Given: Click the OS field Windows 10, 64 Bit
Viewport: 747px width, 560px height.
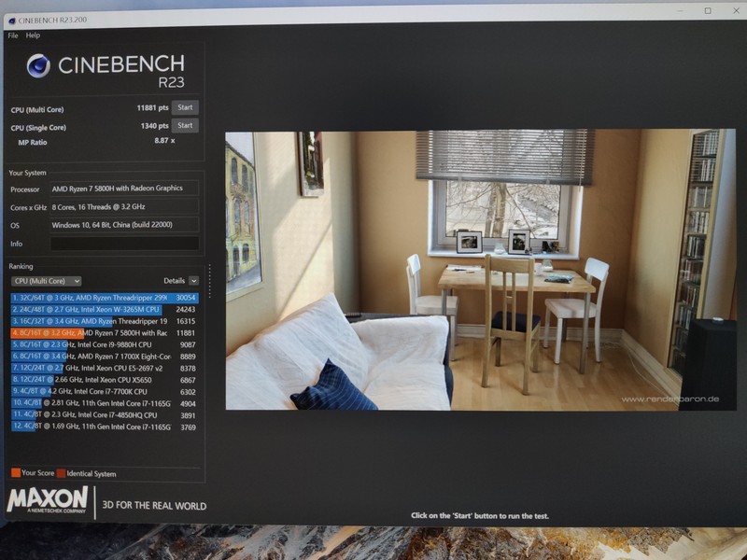Looking at the screenshot, I should point(124,225).
